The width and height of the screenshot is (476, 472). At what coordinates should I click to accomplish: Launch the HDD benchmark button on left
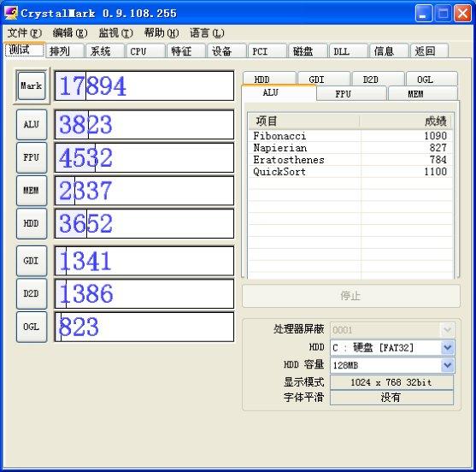coord(32,223)
